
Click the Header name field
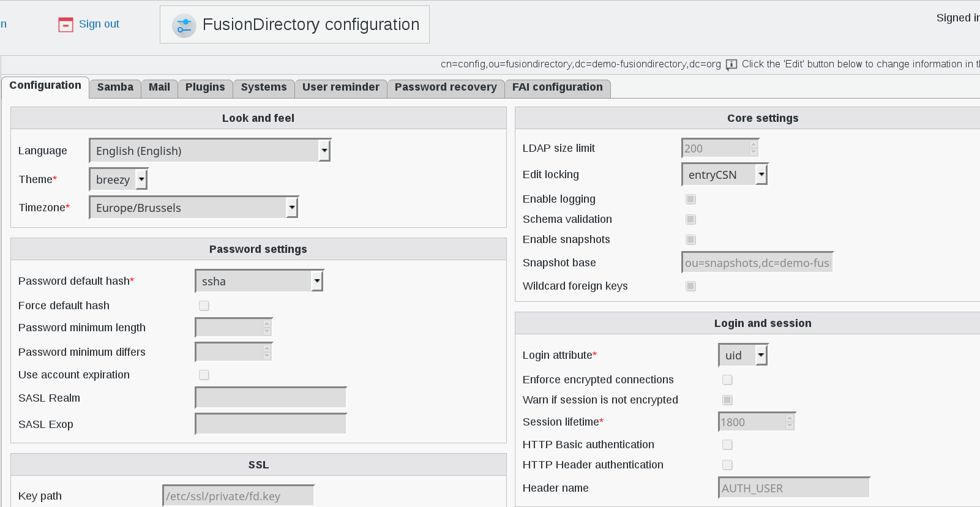coord(795,488)
